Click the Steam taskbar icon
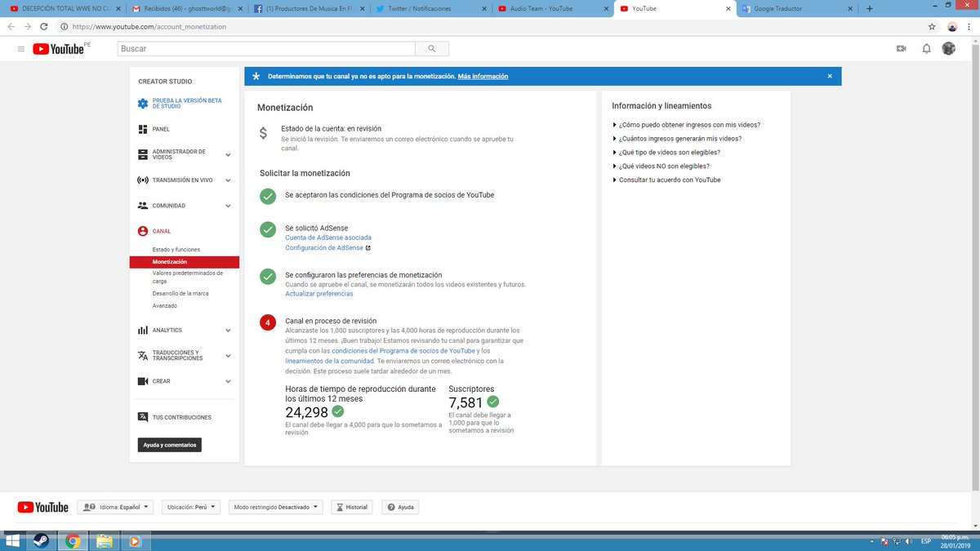The height and width of the screenshot is (551, 980). coord(41,540)
